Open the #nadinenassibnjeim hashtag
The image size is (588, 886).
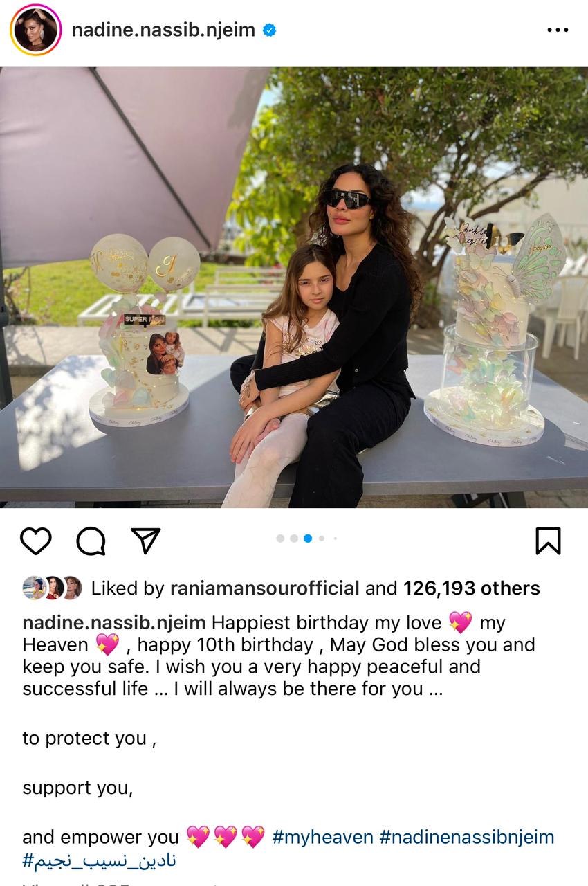click(x=467, y=837)
